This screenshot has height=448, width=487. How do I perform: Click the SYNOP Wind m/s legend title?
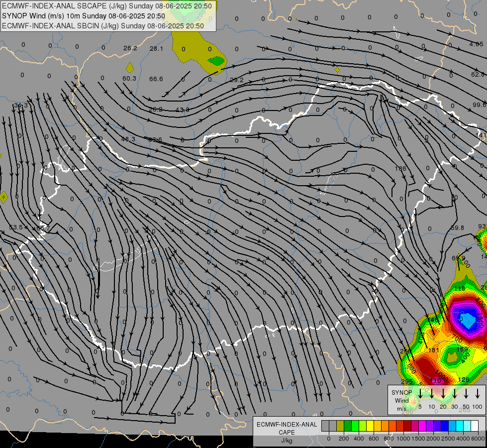pos(401,401)
